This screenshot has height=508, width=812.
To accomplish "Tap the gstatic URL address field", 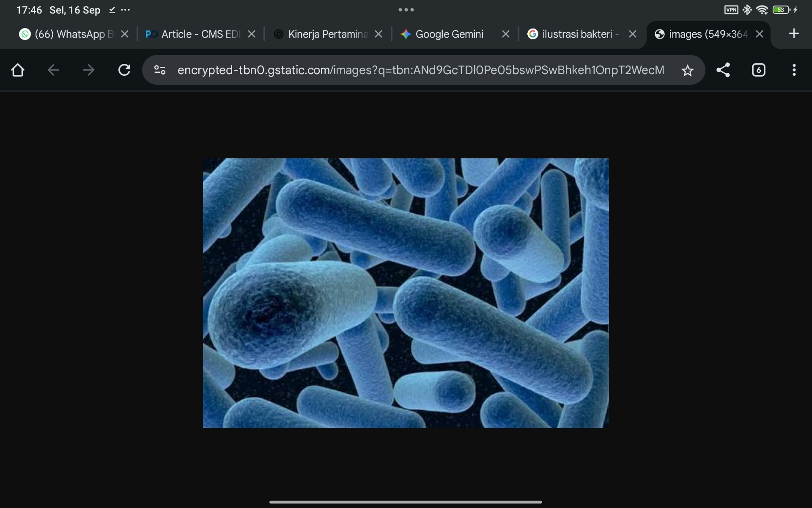I will [x=421, y=70].
